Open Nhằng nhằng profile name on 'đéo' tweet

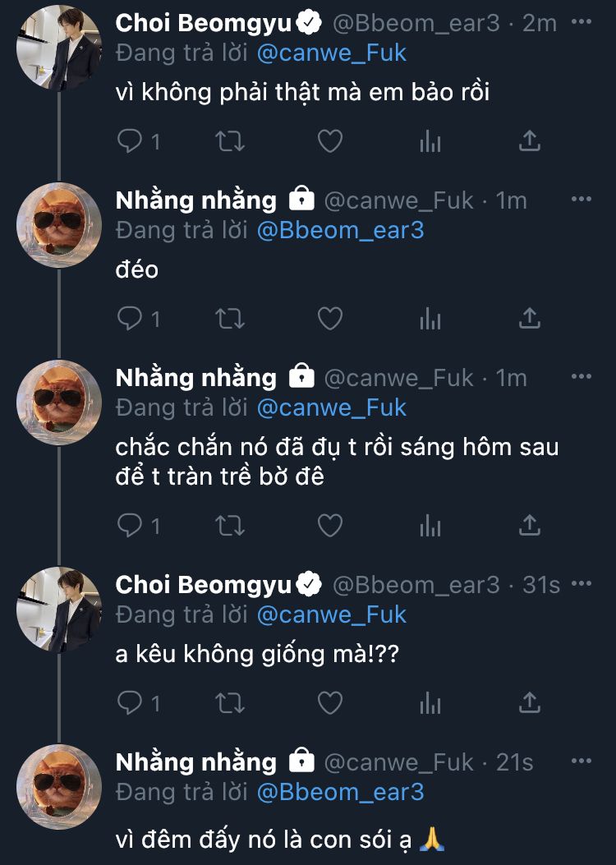[196, 200]
